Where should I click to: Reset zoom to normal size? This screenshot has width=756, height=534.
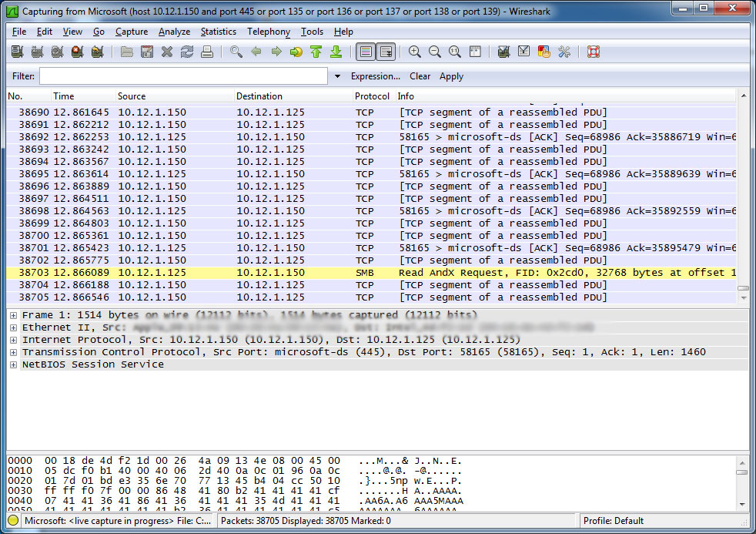(455, 52)
